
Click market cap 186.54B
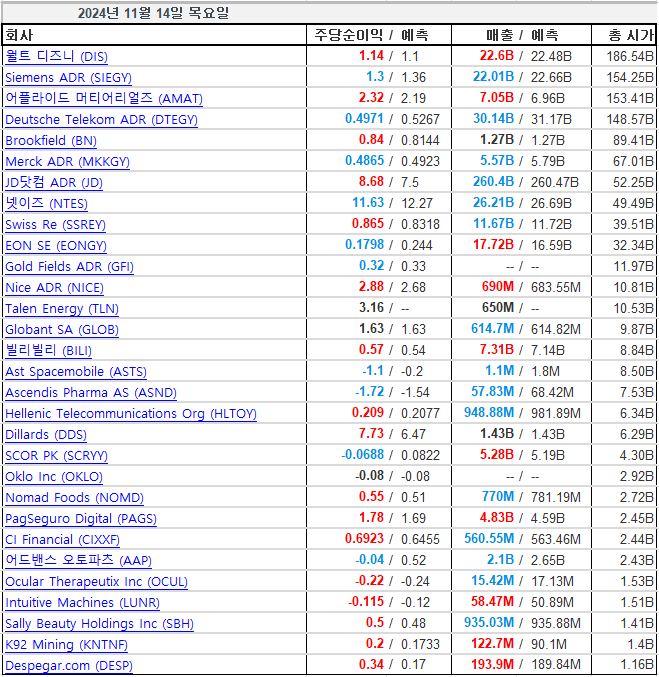point(630,56)
